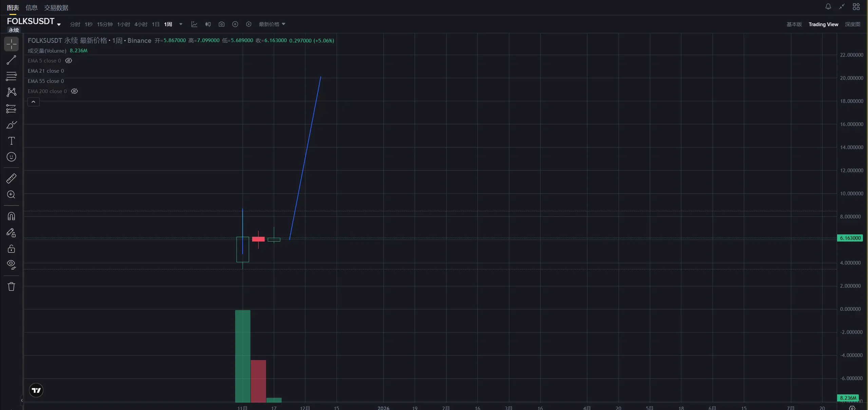Switch to the 交易数据 tab
868x410 pixels.
[56, 7]
